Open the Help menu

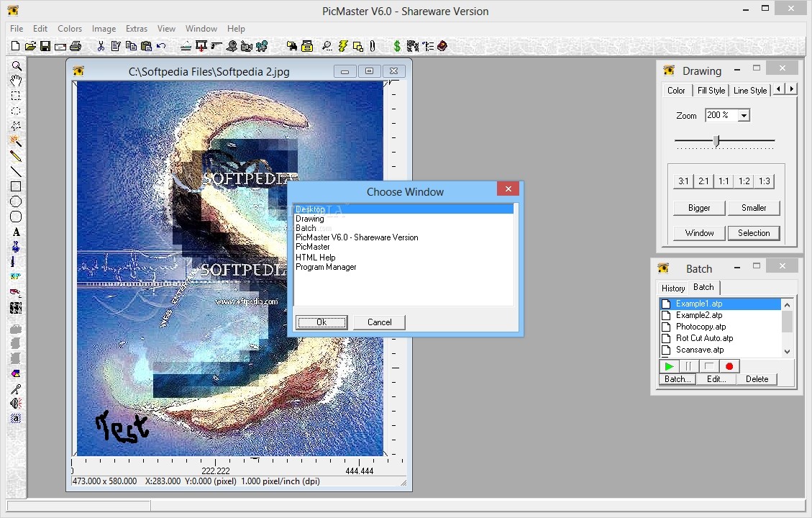(x=236, y=29)
